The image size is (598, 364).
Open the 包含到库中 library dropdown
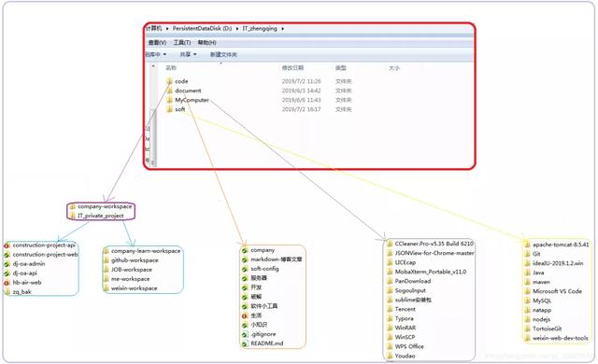(156, 55)
